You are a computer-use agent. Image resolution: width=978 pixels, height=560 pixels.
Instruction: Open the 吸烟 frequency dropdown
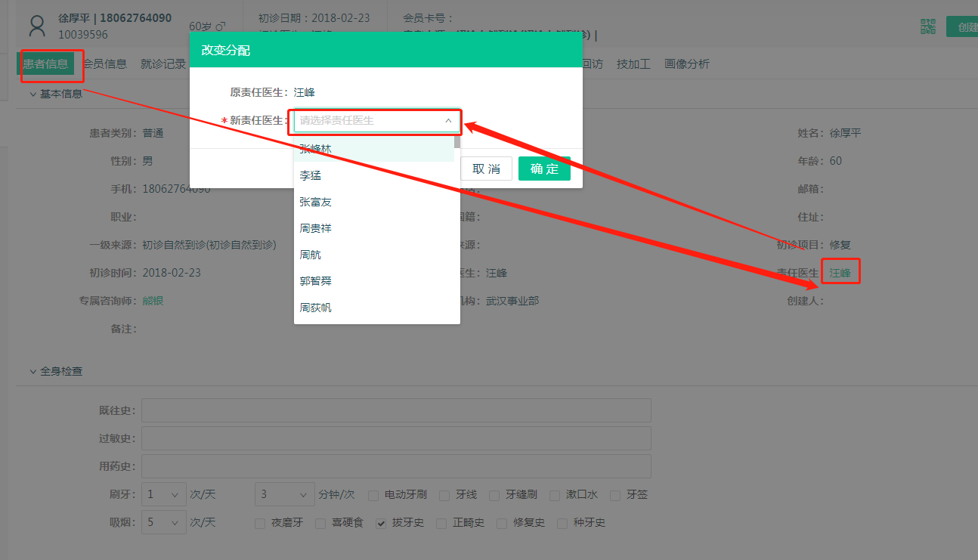click(x=164, y=522)
